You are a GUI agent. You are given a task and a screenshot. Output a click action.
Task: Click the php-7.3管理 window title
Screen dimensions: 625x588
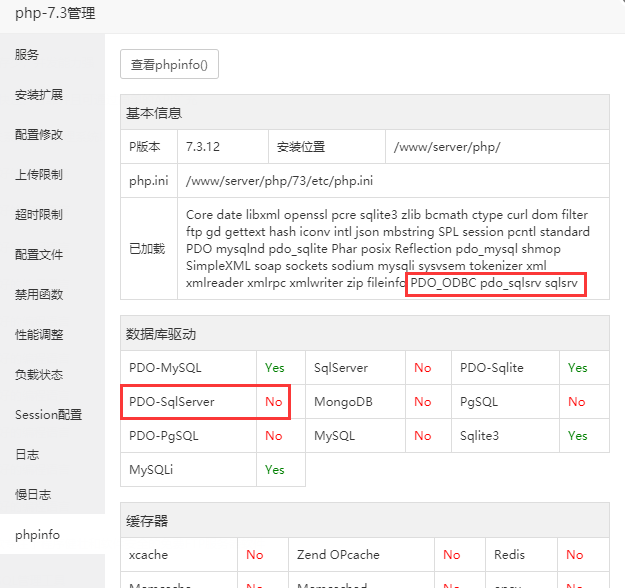[55, 13]
